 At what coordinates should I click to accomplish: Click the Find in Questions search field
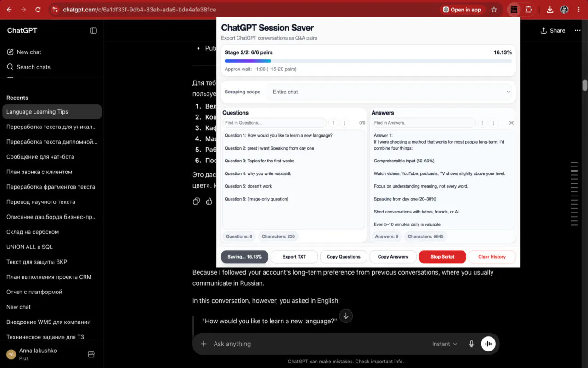tap(275, 123)
